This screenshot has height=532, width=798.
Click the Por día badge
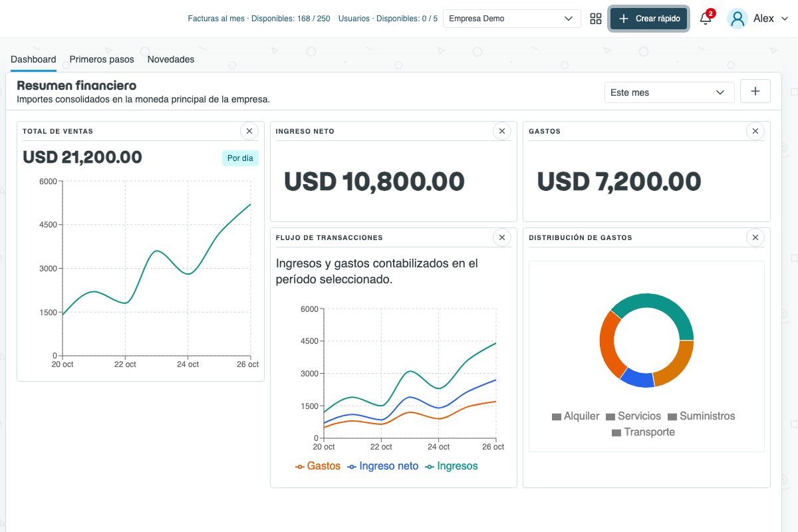coord(240,158)
